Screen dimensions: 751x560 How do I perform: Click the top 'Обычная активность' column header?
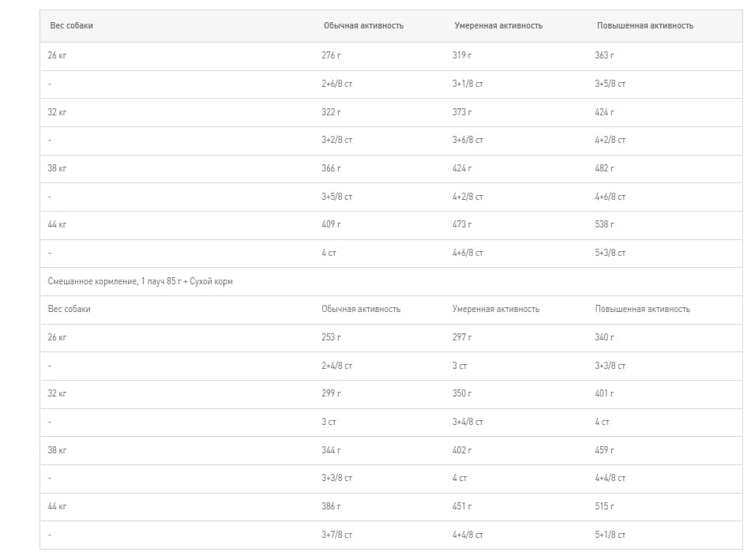(x=362, y=25)
